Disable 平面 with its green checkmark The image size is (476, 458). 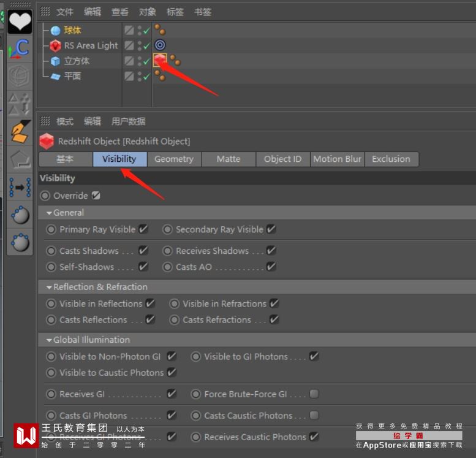(x=146, y=76)
